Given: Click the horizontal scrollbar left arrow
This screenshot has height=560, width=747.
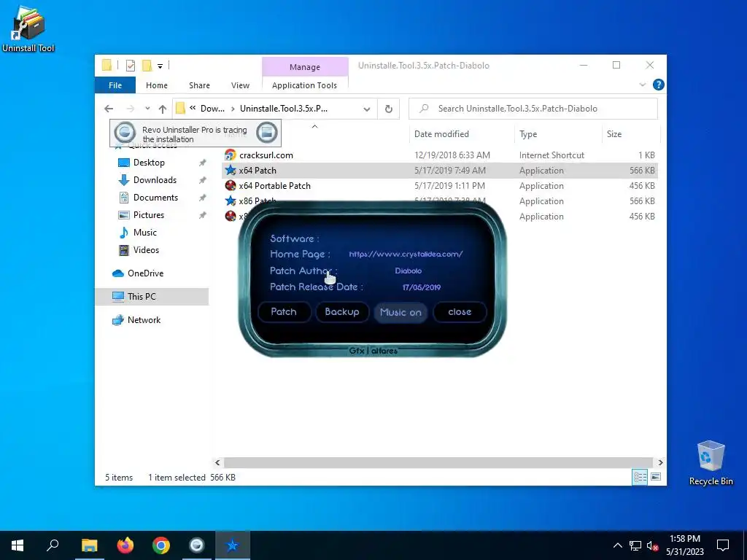Looking at the screenshot, I should (217, 462).
